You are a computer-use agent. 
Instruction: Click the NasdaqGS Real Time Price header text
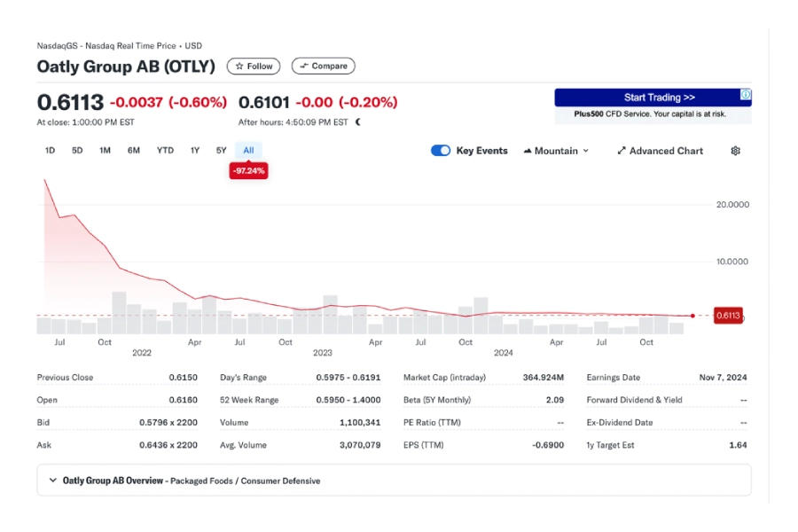pyautogui.click(x=119, y=45)
